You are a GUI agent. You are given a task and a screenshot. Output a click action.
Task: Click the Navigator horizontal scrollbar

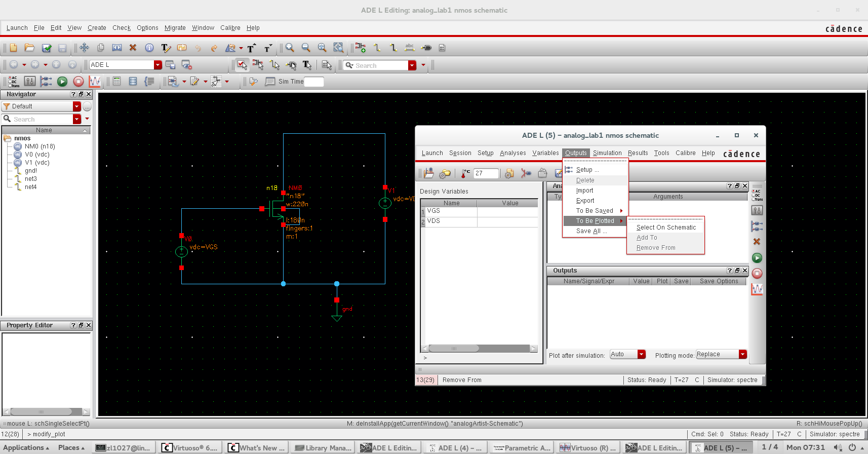click(x=46, y=412)
